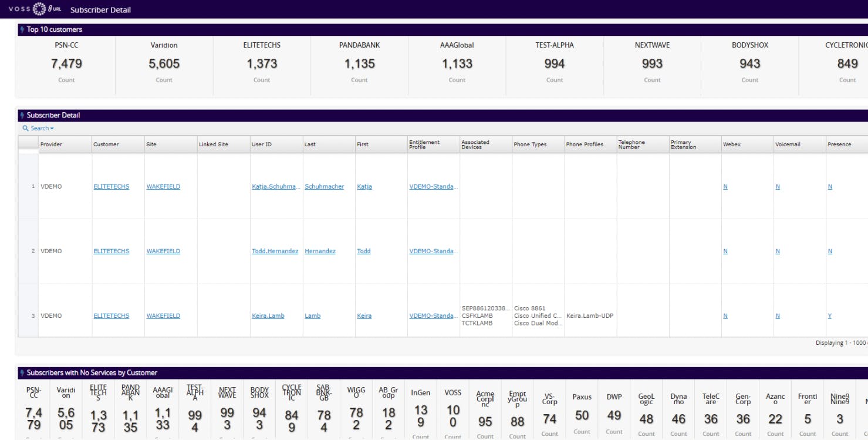Click the magnifier icon in the grid toolbar
This screenshot has width=868, height=440.
[x=25, y=128]
